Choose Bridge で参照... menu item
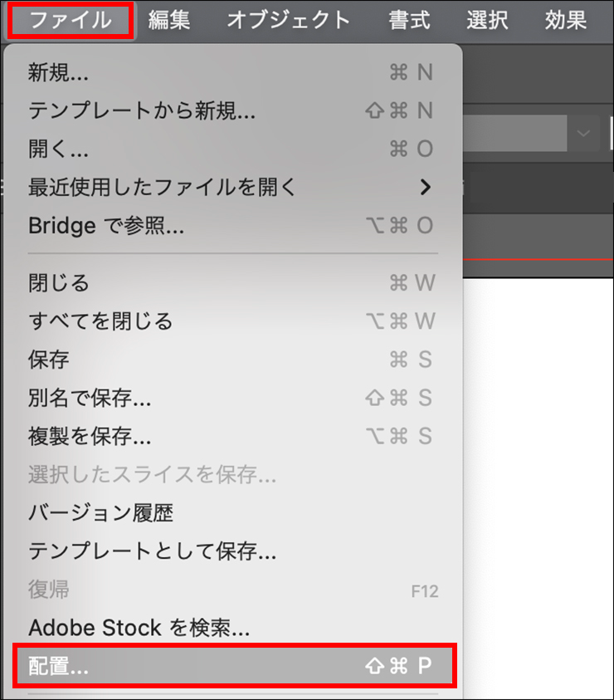This screenshot has height=700, width=614. click(x=106, y=225)
